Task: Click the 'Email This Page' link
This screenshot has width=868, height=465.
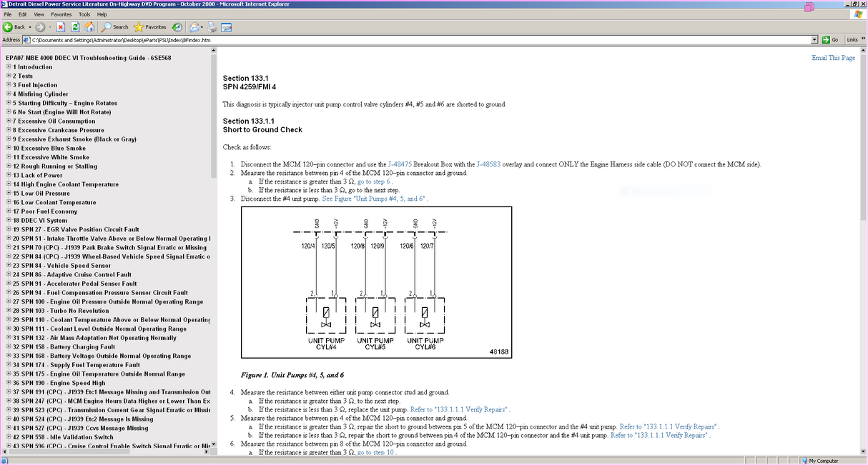Action: click(833, 58)
